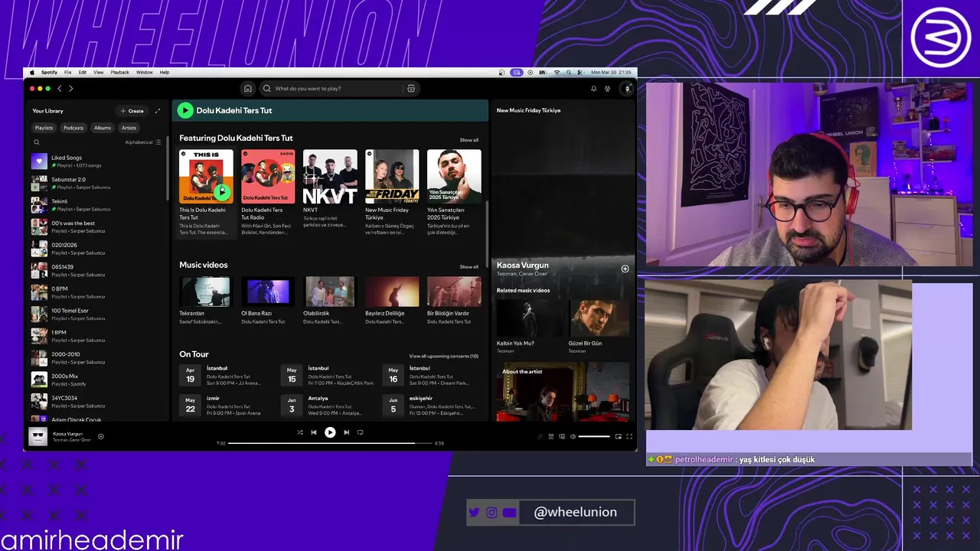
Task: Open the Tekrardan music video
Action: click(206, 301)
